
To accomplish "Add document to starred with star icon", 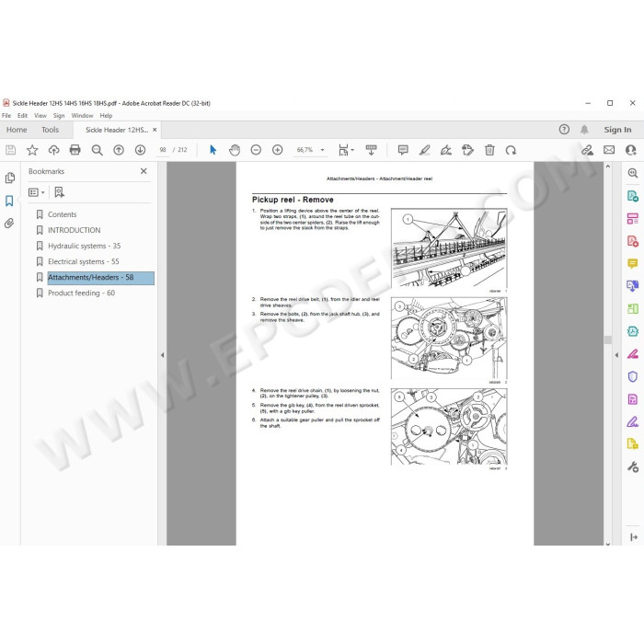I will point(32,150).
